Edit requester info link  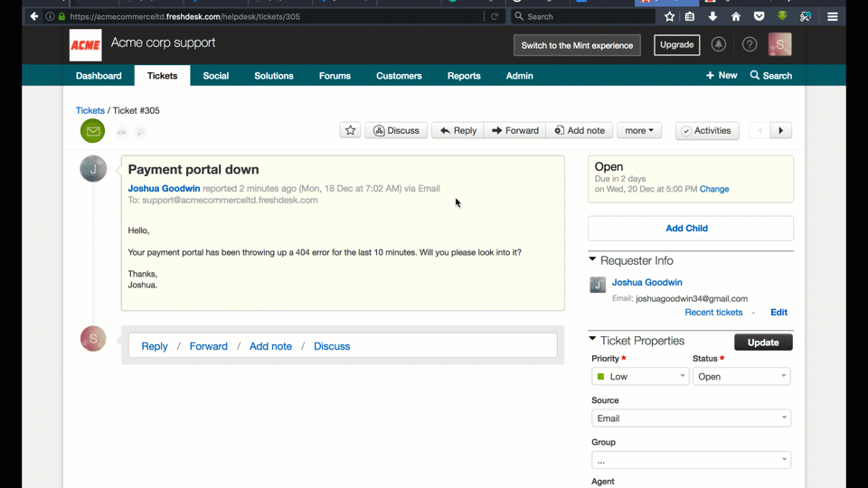click(x=778, y=312)
